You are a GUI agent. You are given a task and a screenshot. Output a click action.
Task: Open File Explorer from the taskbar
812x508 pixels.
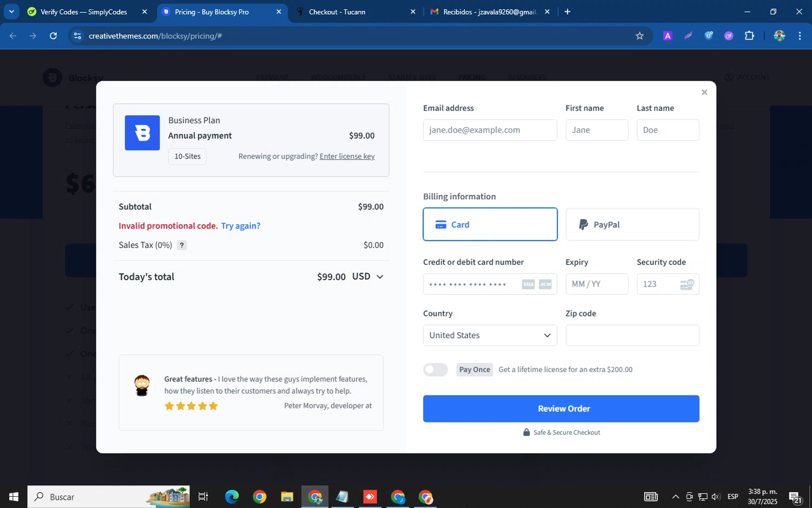tap(287, 497)
